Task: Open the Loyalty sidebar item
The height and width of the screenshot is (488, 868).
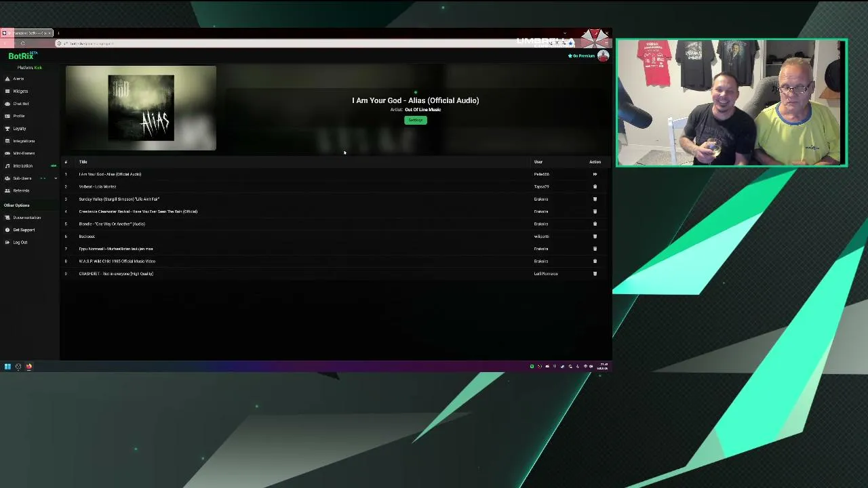Action: 20,129
